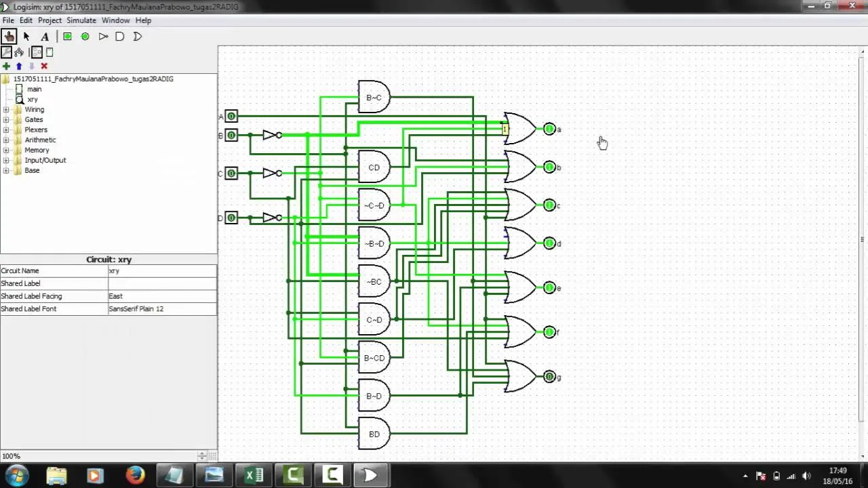Change the Shared Label Facing East value

[x=162, y=296]
